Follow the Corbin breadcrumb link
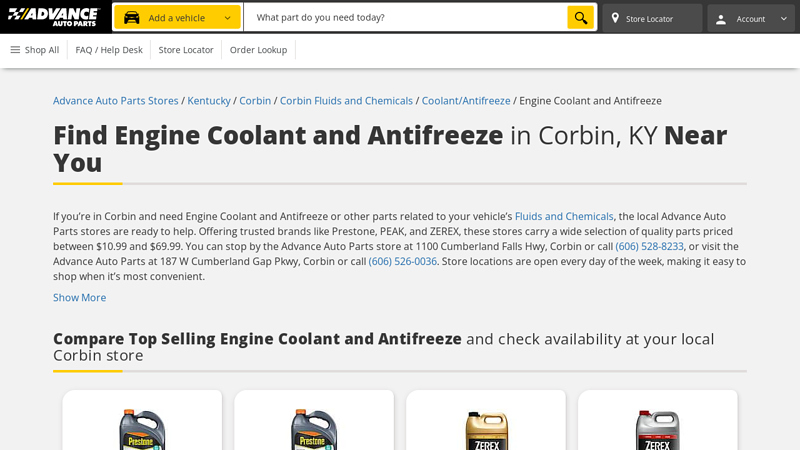The width and height of the screenshot is (800, 450). click(x=255, y=101)
